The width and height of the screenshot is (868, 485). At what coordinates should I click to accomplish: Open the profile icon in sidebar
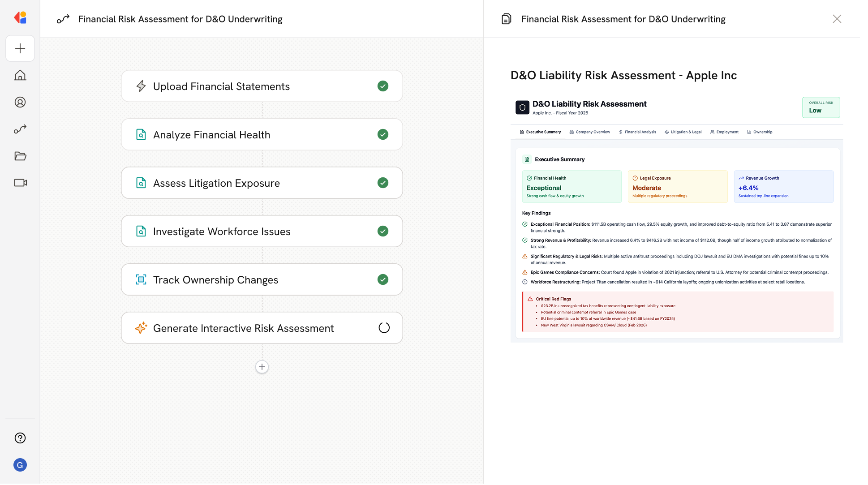20,102
